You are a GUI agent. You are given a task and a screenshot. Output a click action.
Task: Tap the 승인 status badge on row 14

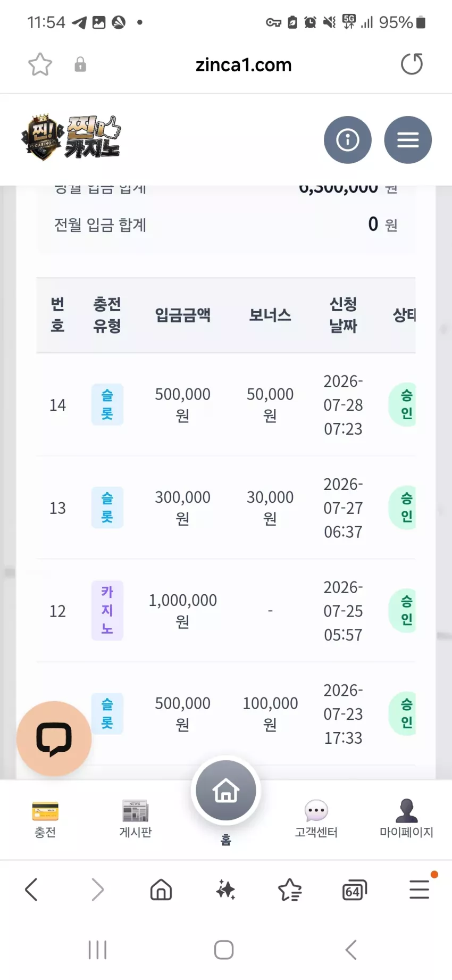tap(405, 404)
